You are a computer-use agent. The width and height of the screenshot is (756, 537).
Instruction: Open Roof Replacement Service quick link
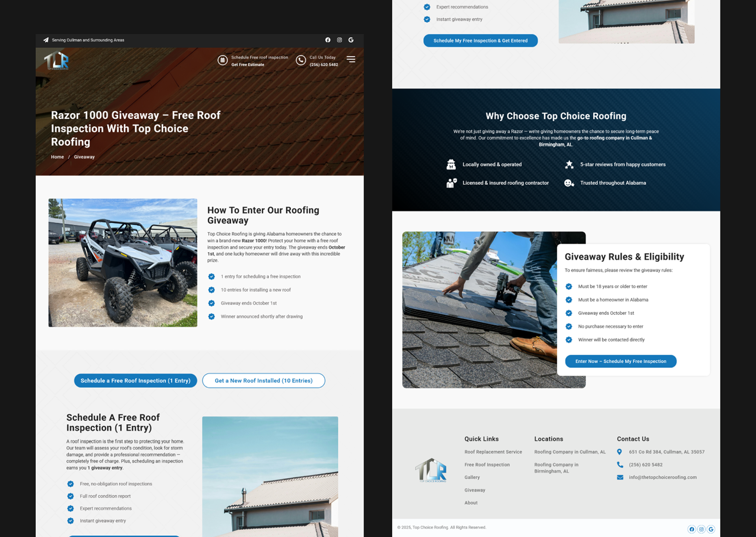493,452
